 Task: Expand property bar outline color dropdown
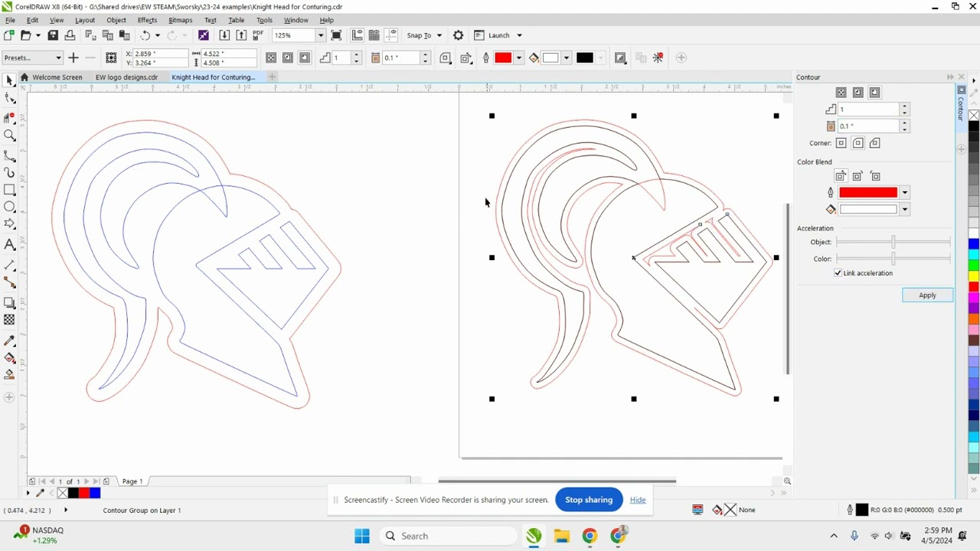519,57
